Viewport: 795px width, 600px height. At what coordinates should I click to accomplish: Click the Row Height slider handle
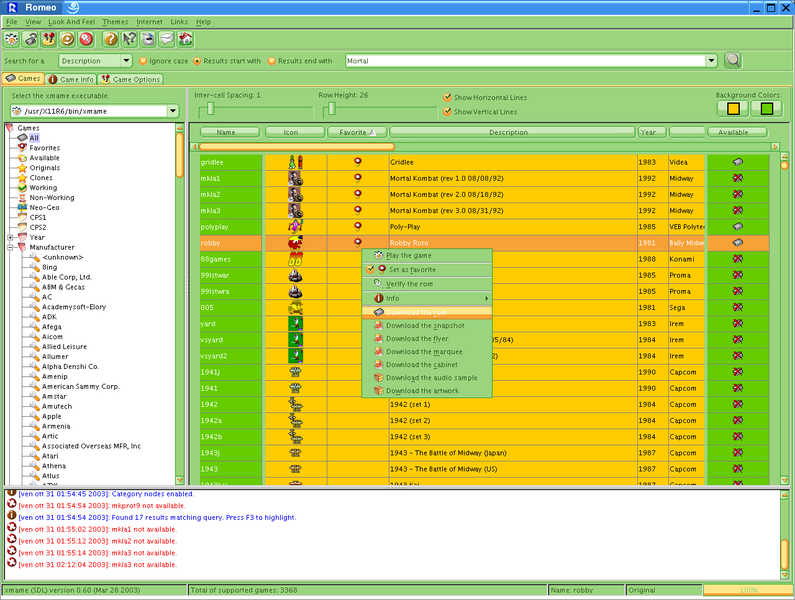tap(332, 109)
